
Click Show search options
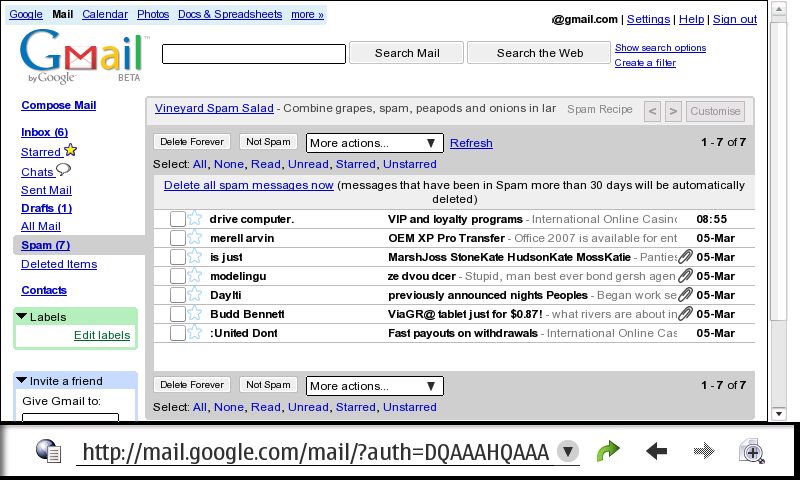[660, 47]
